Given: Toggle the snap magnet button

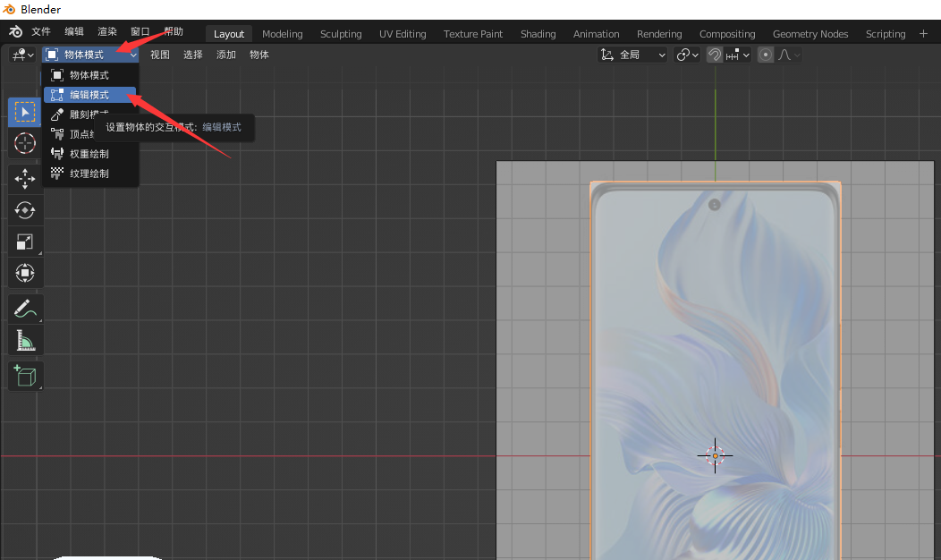Looking at the screenshot, I should pos(714,55).
